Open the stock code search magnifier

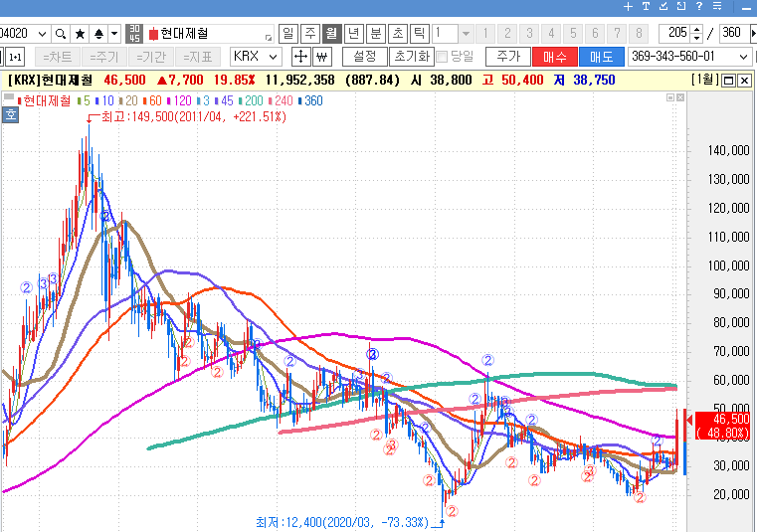click(x=61, y=34)
